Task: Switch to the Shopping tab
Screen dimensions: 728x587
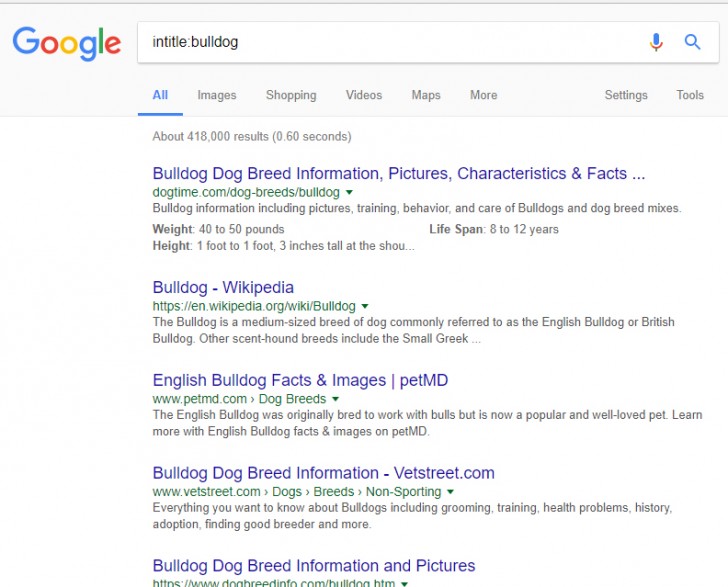Action: 291,95
